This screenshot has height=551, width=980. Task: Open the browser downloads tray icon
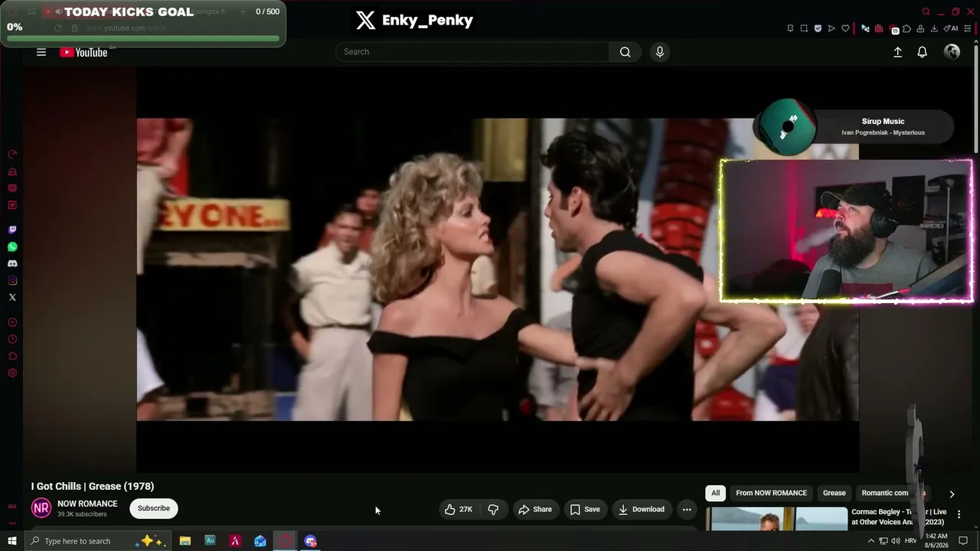[x=934, y=28]
